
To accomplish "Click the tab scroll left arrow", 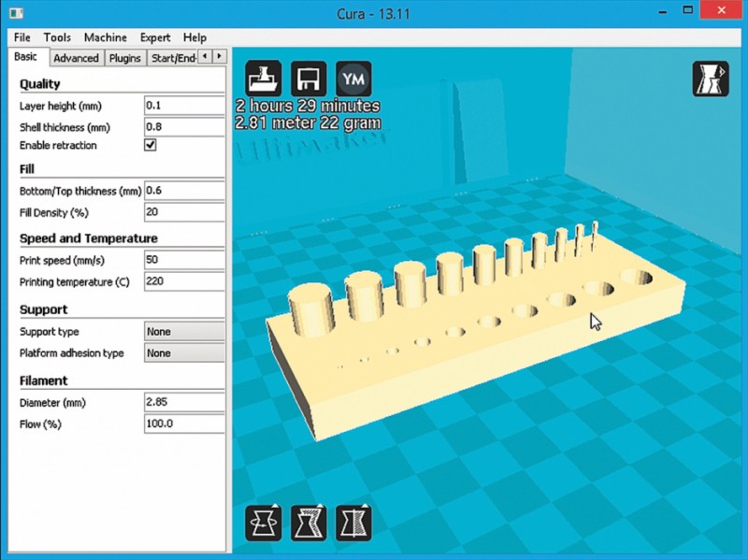I will click(x=205, y=56).
